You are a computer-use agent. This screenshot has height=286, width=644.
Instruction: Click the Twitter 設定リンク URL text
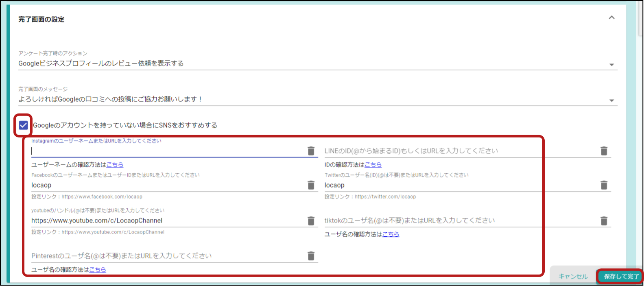[x=385, y=197]
